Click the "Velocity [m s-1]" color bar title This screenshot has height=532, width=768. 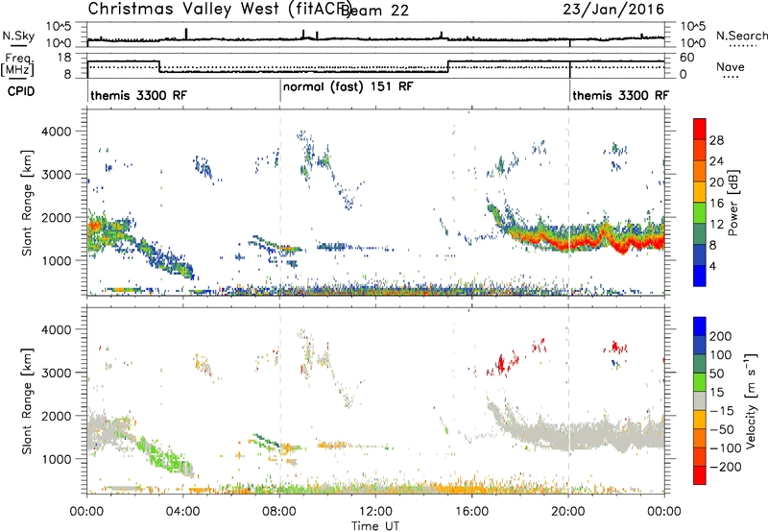coord(751,400)
